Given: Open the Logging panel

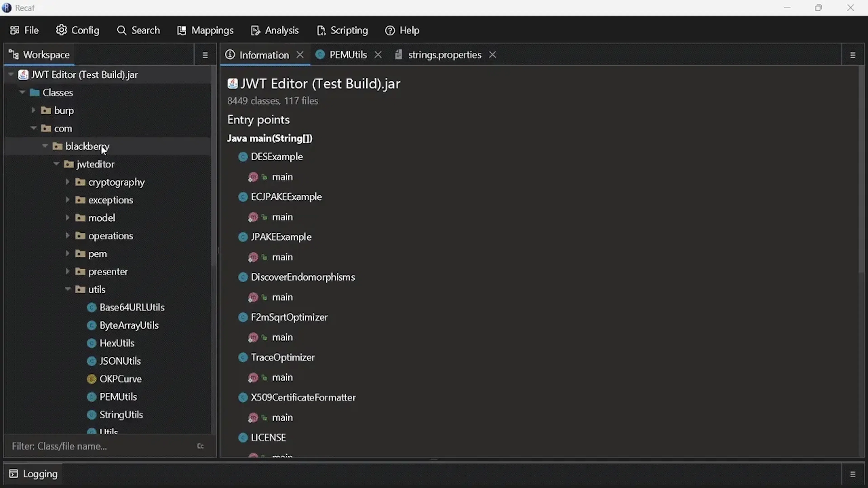Looking at the screenshot, I should 33,474.
